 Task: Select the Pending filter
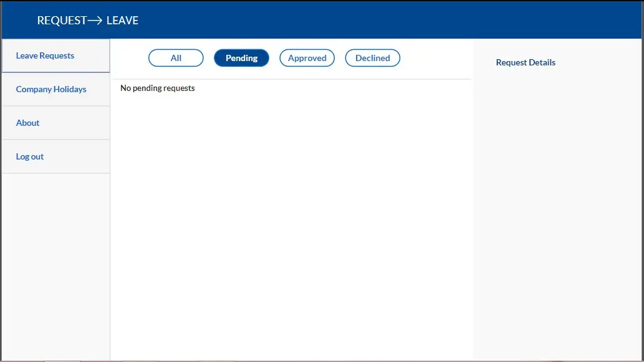[x=241, y=58]
